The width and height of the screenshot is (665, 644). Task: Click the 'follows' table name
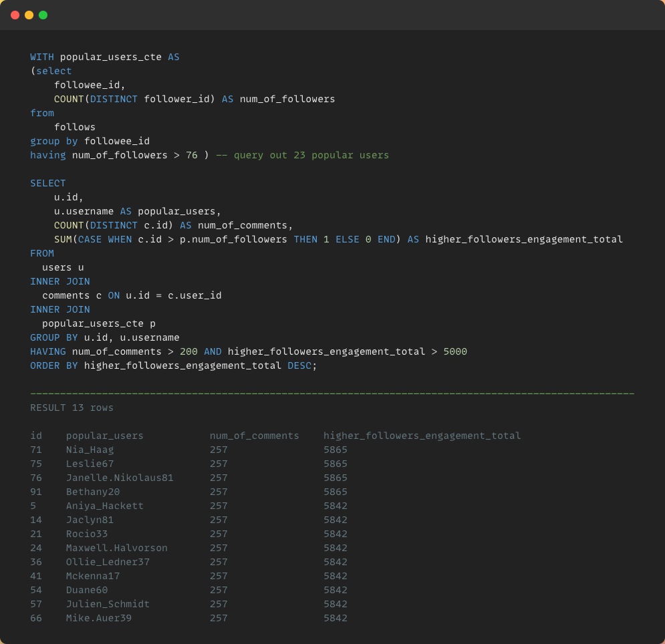(x=75, y=127)
